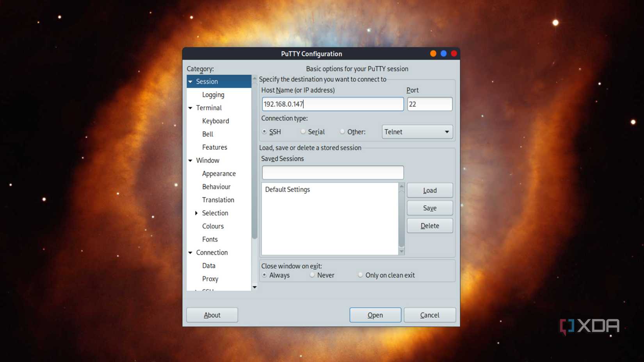
Task: Expand the Selection subcategory arrow
Action: tap(196, 213)
